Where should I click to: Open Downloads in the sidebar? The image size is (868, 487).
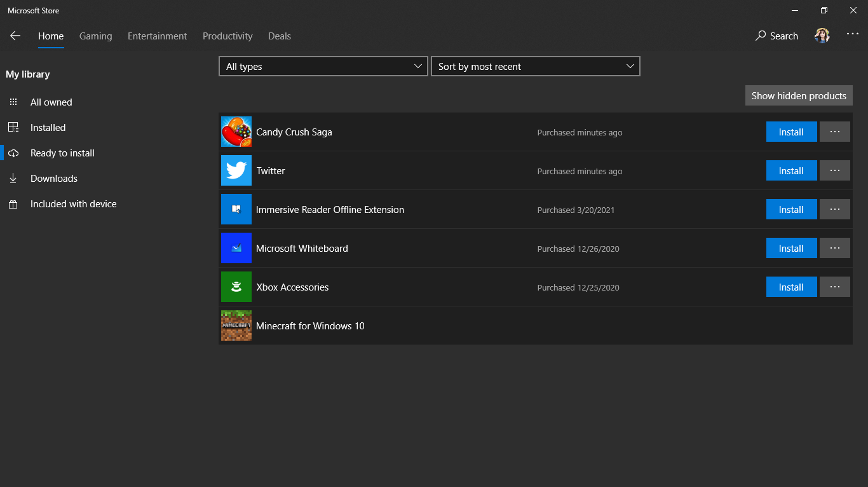(53, 179)
